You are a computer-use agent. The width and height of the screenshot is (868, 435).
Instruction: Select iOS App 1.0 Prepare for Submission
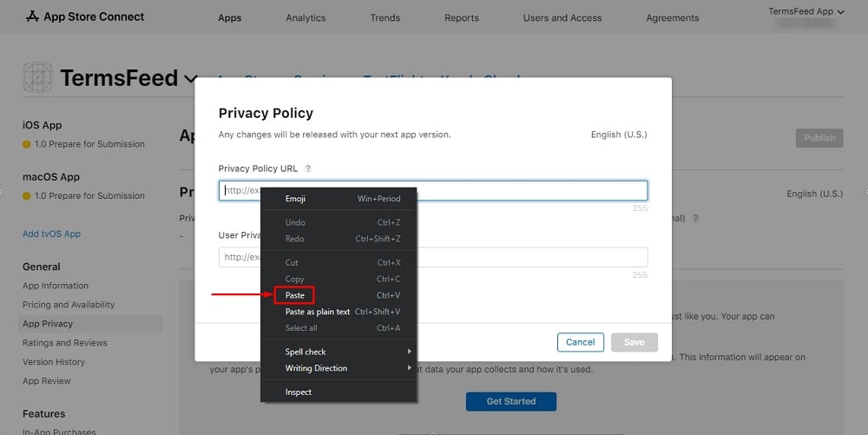click(x=83, y=144)
